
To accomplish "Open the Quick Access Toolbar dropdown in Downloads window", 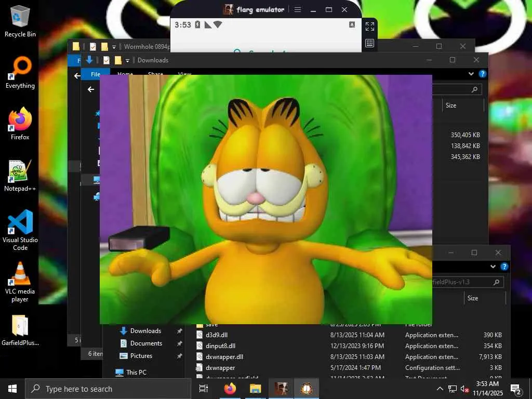I will (x=127, y=61).
